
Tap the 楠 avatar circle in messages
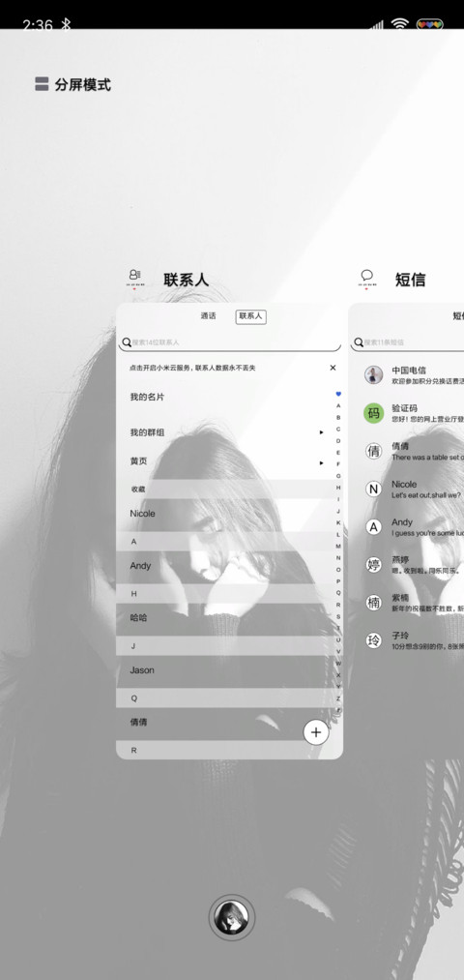[373, 603]
